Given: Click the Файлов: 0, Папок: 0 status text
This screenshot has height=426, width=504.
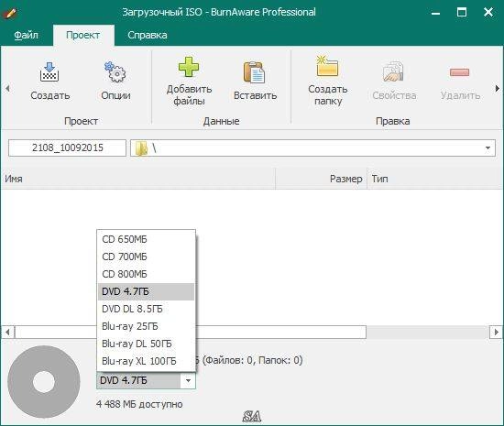Looking at the screenshot, I should [x=252, y=360].
